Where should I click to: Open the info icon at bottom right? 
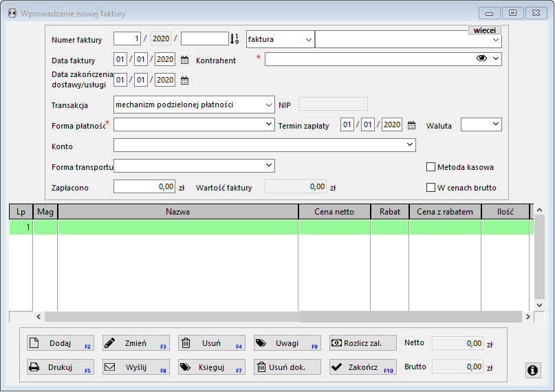tap(532, 370)
